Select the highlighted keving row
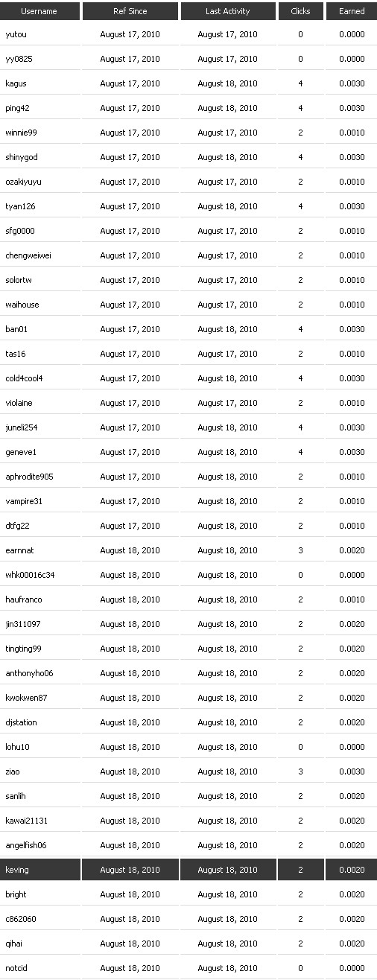Image resolution: width=377 pixels, height=980 pixels. pos(188,870)
